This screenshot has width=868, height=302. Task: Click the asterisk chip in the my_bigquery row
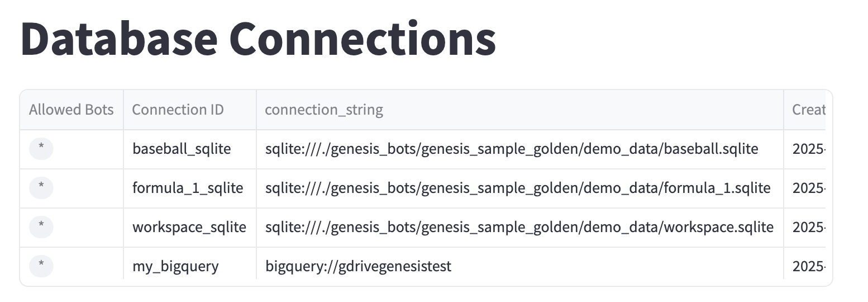coord(41,266)
